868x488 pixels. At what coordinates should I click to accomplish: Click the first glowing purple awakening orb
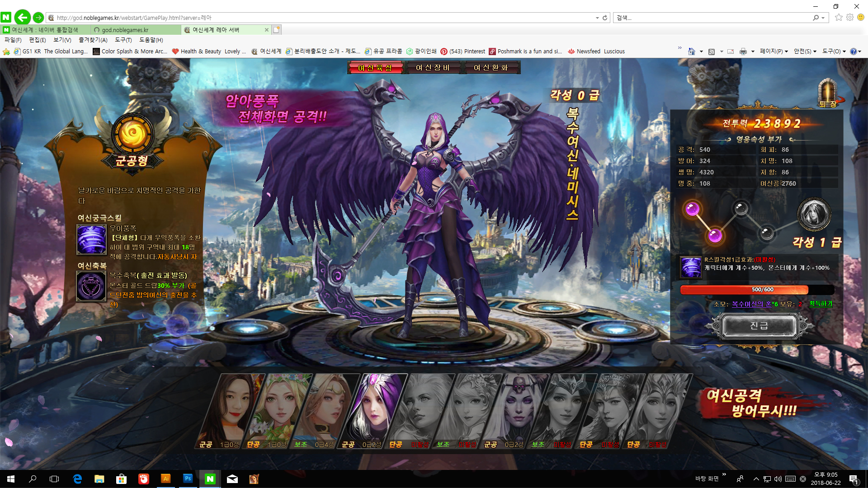692,209
